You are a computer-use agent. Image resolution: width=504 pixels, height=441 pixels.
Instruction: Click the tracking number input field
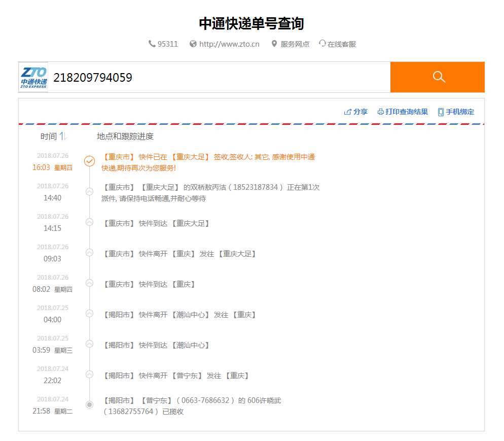[219, 77]
